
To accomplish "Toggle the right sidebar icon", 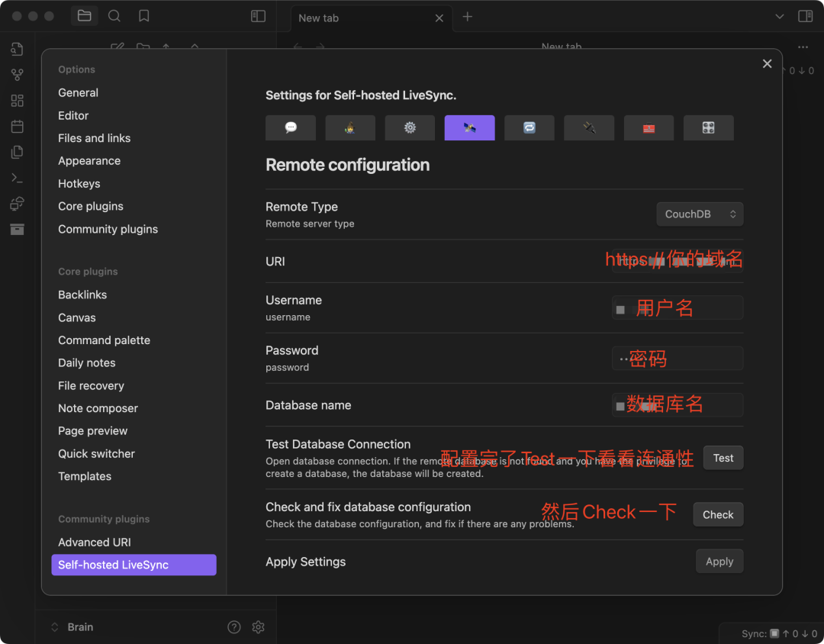I will coord(805,16).
